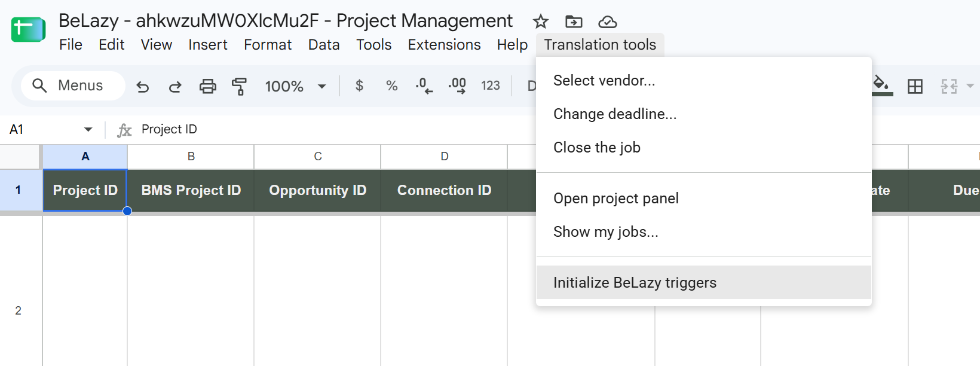This screenshot has height=366, width=980.
Task: Select column B header
Action: pos(191,157)
